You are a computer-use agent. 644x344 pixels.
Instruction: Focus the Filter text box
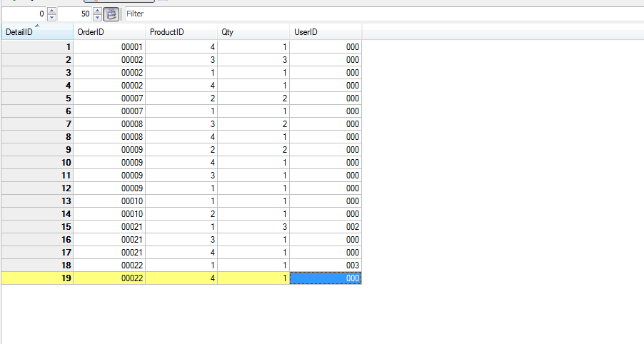(383, 14)
